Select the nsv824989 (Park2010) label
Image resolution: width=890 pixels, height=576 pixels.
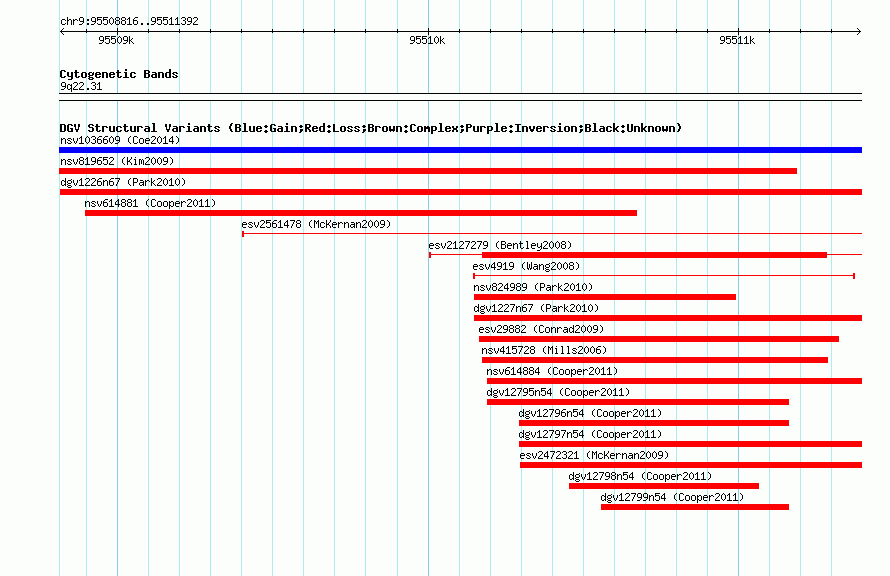(533, 287)
